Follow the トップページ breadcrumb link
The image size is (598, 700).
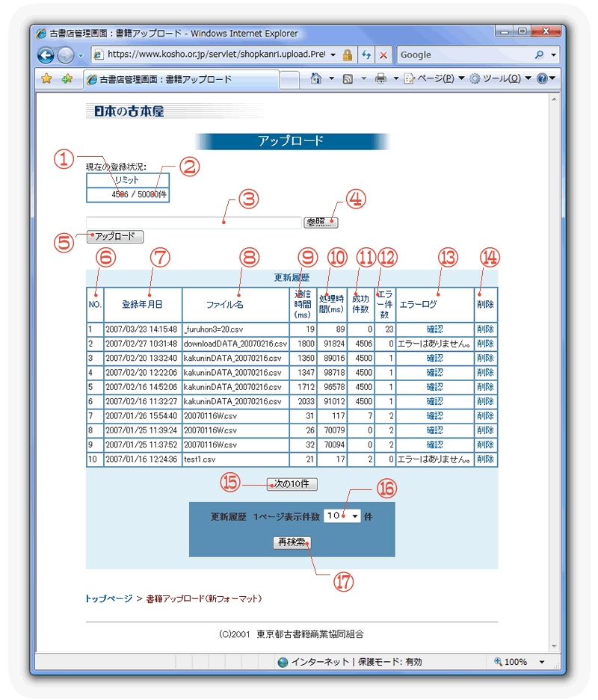109,598
